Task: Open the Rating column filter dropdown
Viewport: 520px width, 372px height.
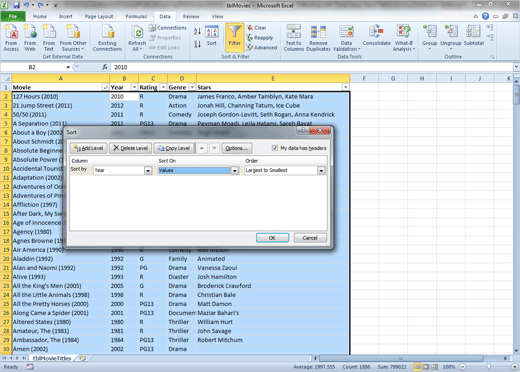Action: click(163, 87)
